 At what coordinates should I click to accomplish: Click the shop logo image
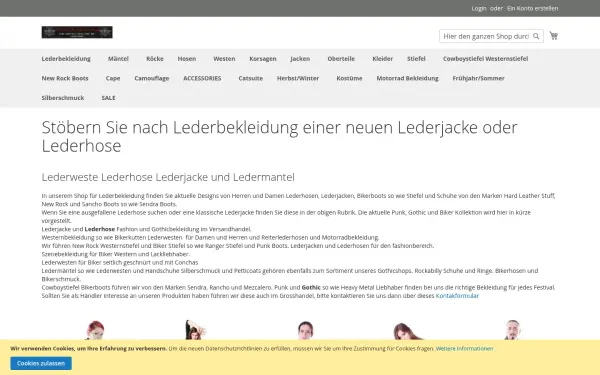[77, 32]
